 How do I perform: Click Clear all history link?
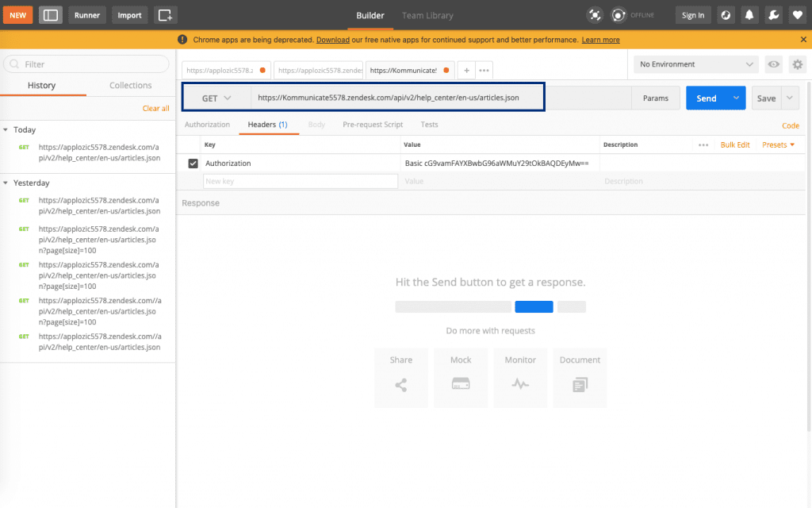tap(156, 108)
